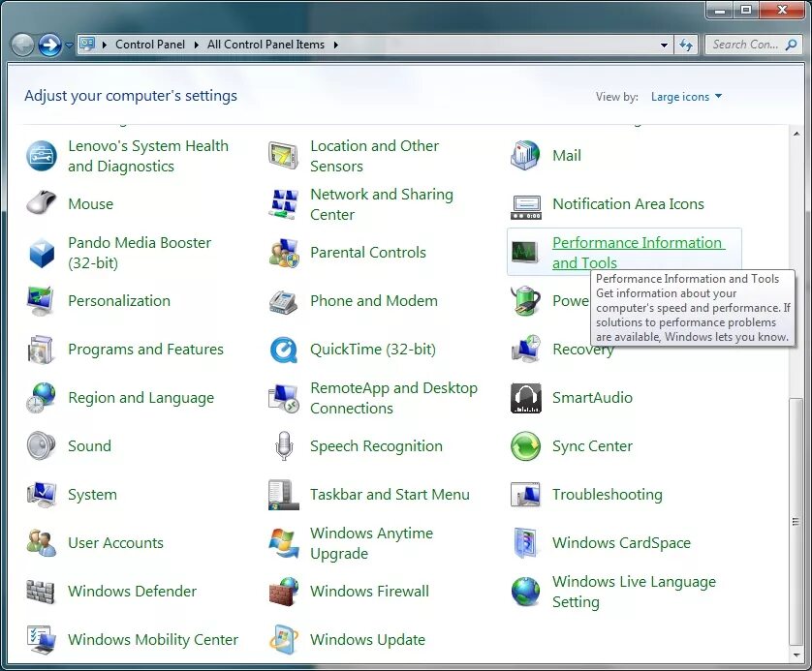This screenshot has height=671, width=812.
Task: Click the Windows Anytime Upgrade icon
Action: [283, 544]
